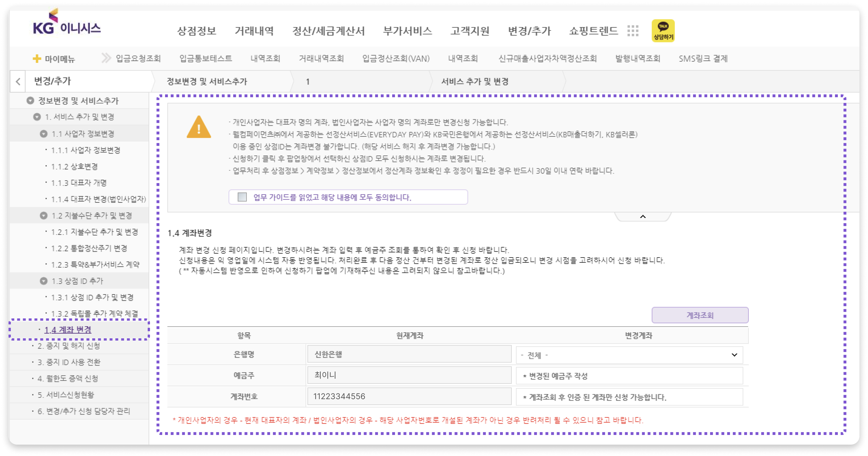Collapse 1.3 상점 ID 추가 node
The width and height of the screenshot is (868, 456).
coord(44,281)
